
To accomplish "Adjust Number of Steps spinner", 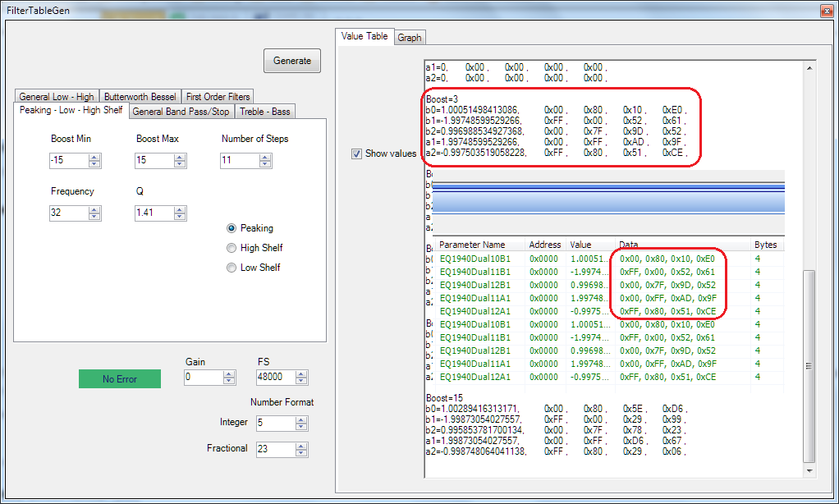I will [265, 160].
